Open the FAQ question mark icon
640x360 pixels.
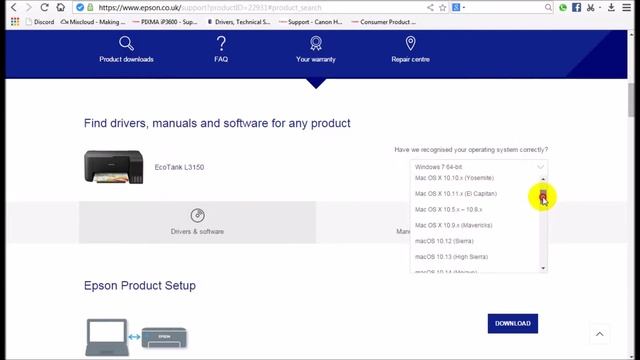point(221,43)
